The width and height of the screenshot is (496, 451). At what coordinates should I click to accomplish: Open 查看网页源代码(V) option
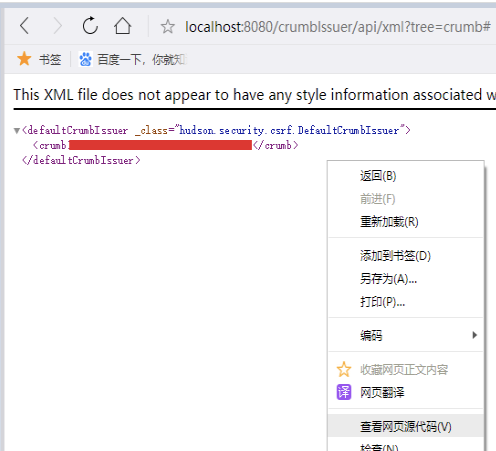click(406, 426)
